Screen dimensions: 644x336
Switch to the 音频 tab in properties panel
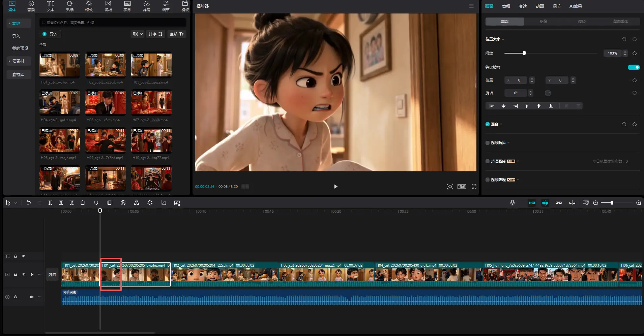506,6
